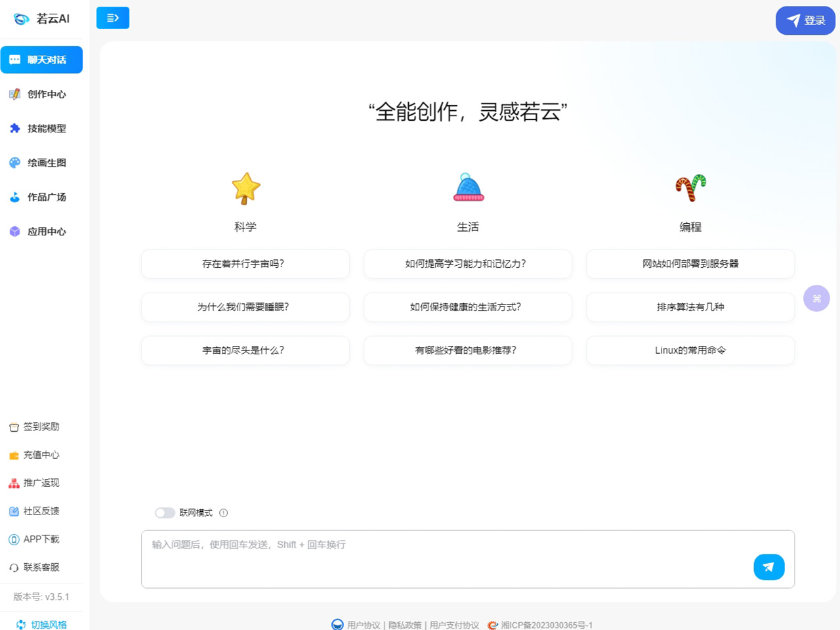This screenshot has height=630, width=840.
Task: Select the Linux的常用命令 suggestion
Action: click(x=690, y=350)
